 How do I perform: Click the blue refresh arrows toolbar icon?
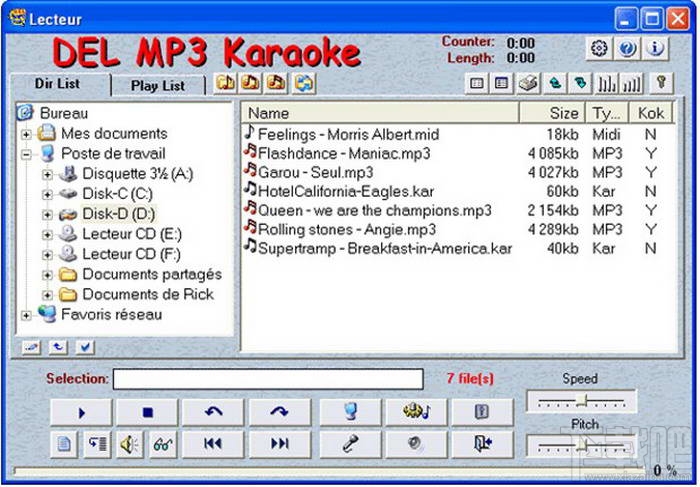tap(304, 83)
